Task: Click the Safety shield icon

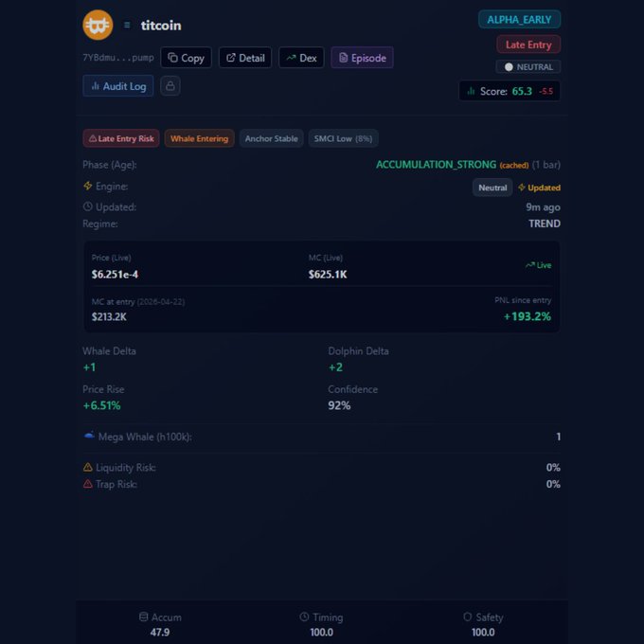Action: coord(468,617)
